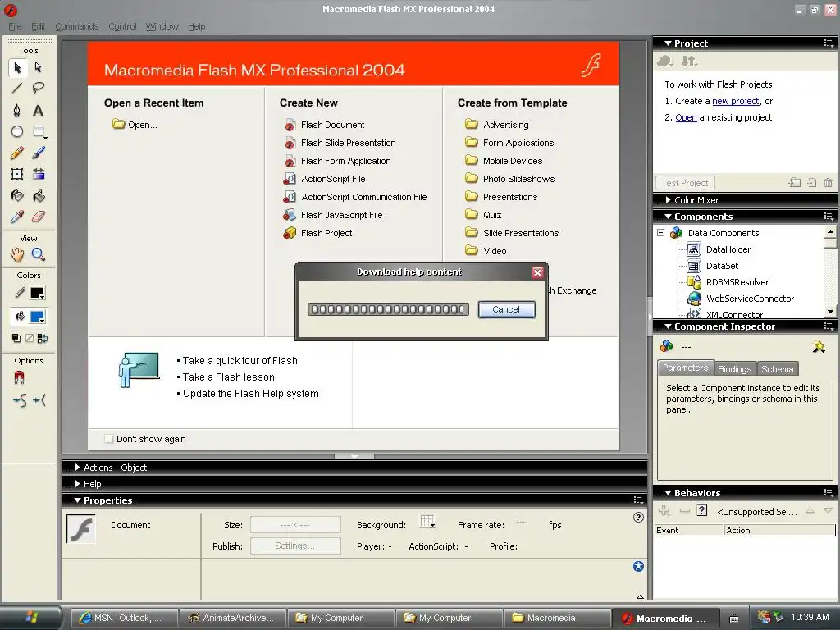The width and height of the screenshot is (840, 630).
Task: Collapse the Behaviors panel
Action: (x=668, y=493)
